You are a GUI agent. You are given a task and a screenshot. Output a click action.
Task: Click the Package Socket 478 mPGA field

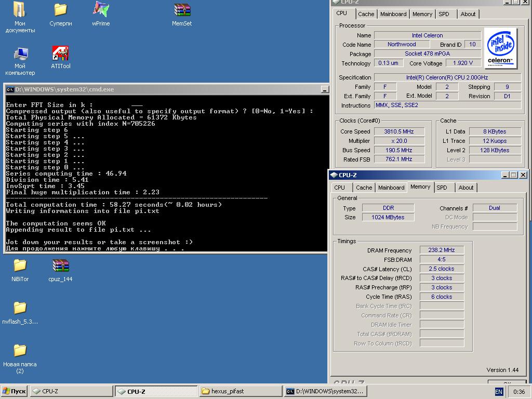[x=428, y=54]
